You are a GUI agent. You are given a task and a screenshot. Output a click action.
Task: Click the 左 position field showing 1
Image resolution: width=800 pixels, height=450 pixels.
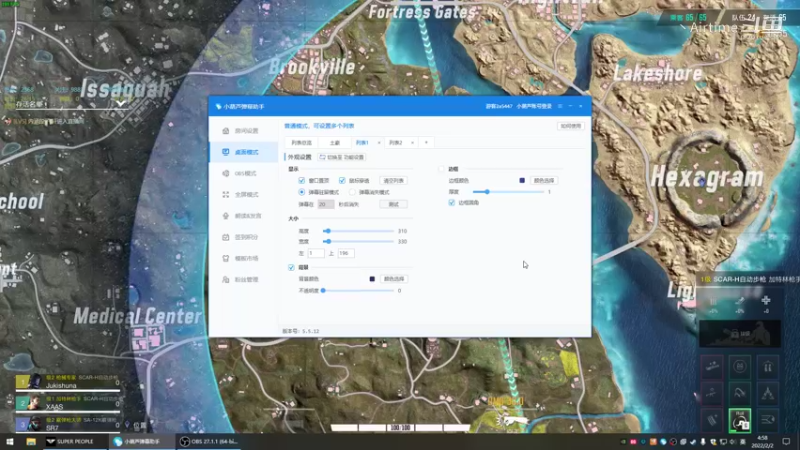click(x=315, y=253)
